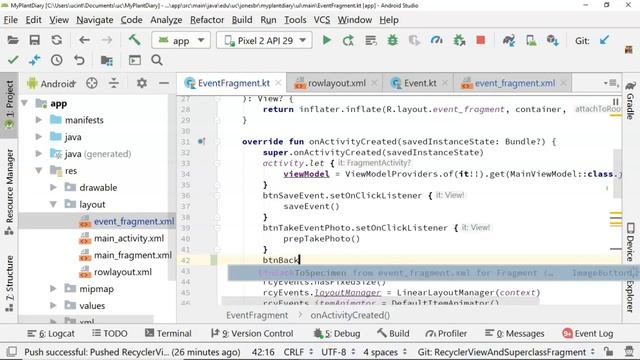Navigate back with the left arrow icon

tap(84, 40)
